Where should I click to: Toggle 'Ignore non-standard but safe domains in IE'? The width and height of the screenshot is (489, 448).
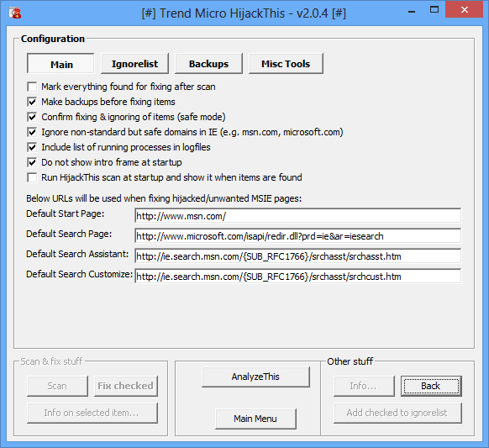(x=32, y=132)
